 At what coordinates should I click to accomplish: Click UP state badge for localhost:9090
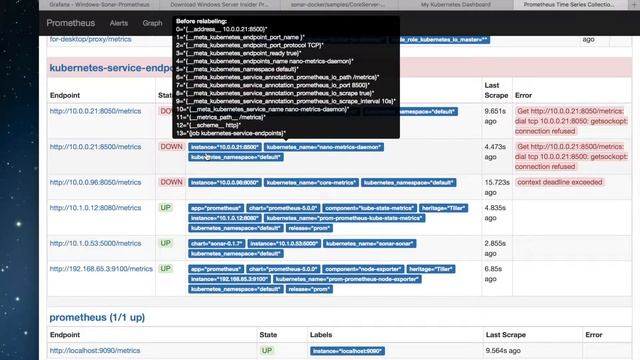click(x=267, y=351)
